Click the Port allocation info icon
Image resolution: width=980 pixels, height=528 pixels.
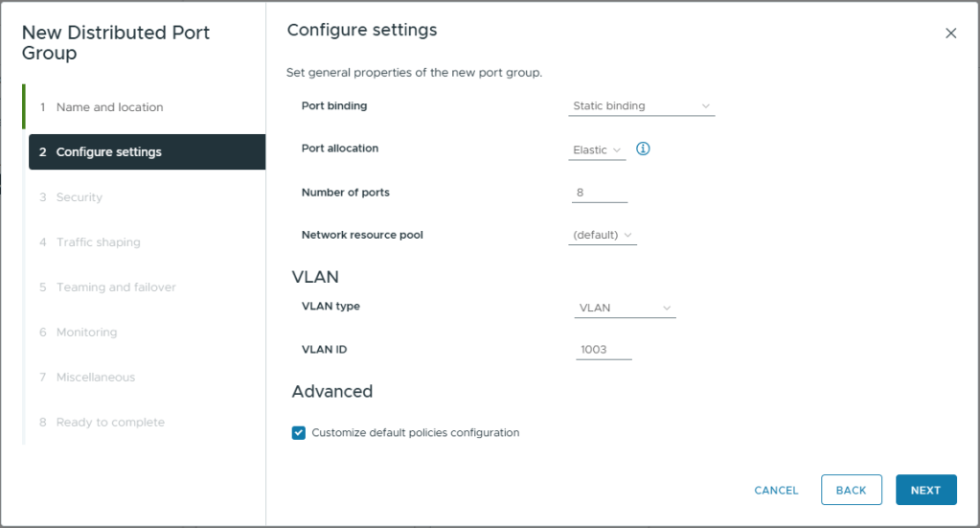pos(644,149)
